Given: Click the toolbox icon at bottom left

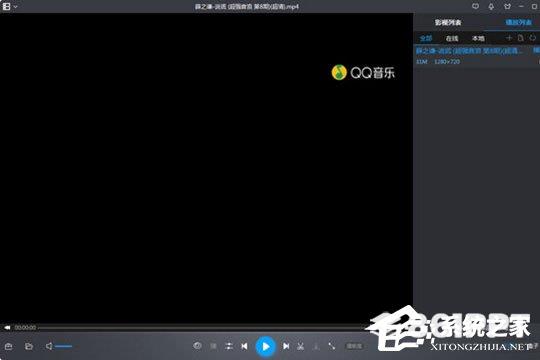Looking at the screenshot, I should click(9, 346).
